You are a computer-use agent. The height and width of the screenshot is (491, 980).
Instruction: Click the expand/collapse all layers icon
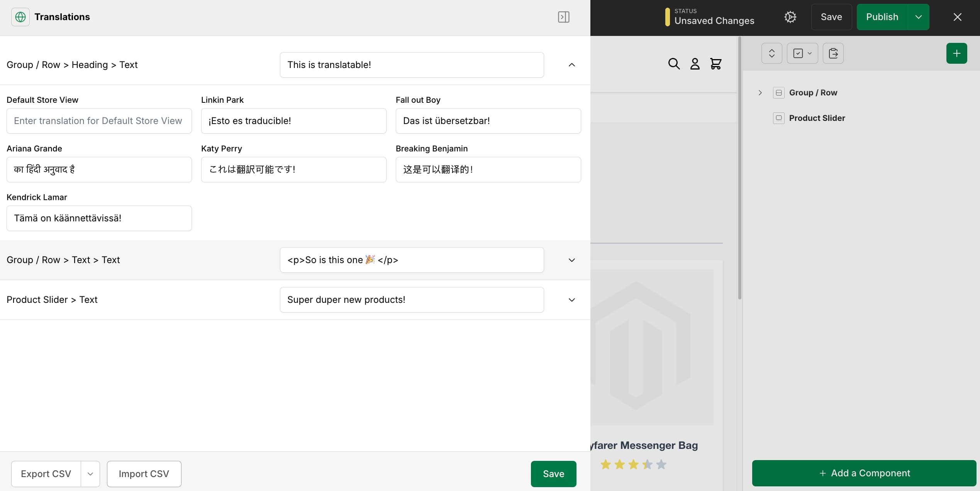[x=771, y=53]
